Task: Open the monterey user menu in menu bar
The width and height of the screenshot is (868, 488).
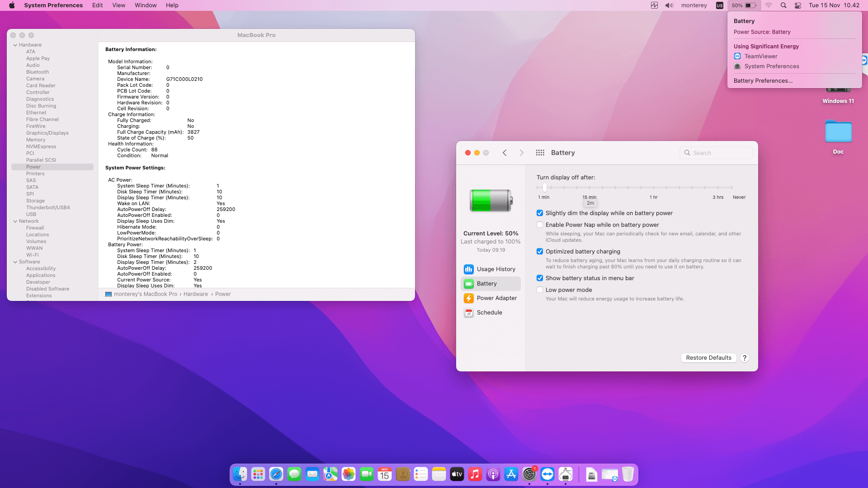Action: [694, 5]
